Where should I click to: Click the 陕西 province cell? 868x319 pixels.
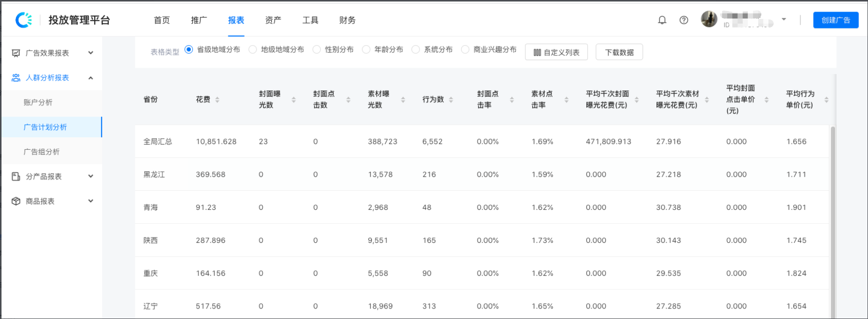[x=150, y=240]
